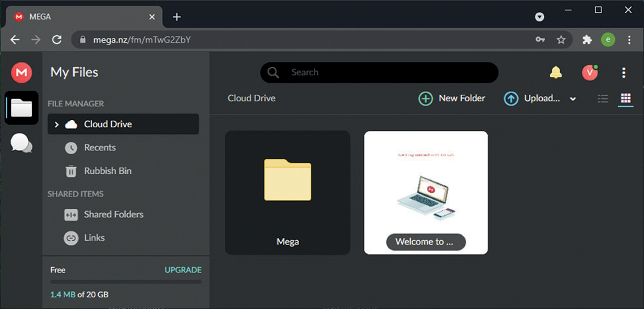Image resolution: width=644 pixels, height=309 pixels.
Task: Expand the Cloud Drive tree chevron
Action: pyautogui.click(x=56, y=124)
